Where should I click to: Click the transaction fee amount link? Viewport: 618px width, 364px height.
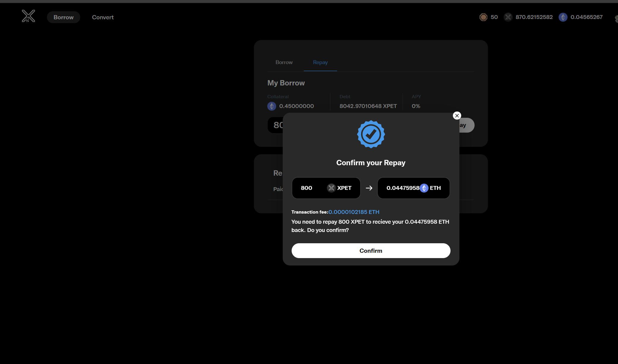[x=354, y=212]
